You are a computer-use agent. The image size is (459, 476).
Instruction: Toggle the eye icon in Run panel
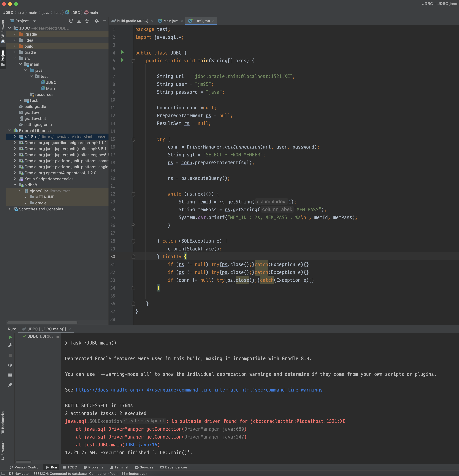(x=10, y=365)
